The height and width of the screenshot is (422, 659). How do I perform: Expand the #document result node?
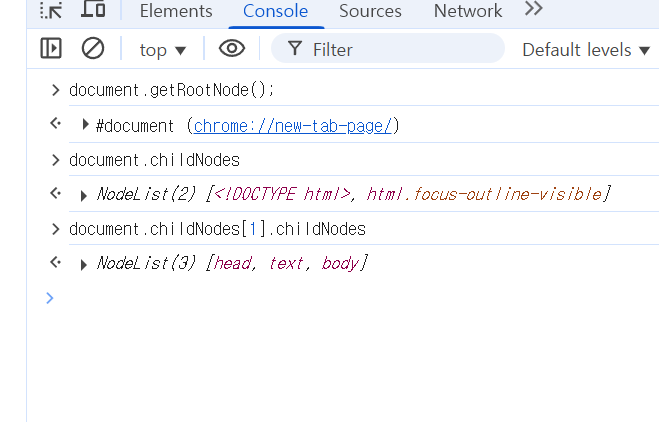click(85, 124)
